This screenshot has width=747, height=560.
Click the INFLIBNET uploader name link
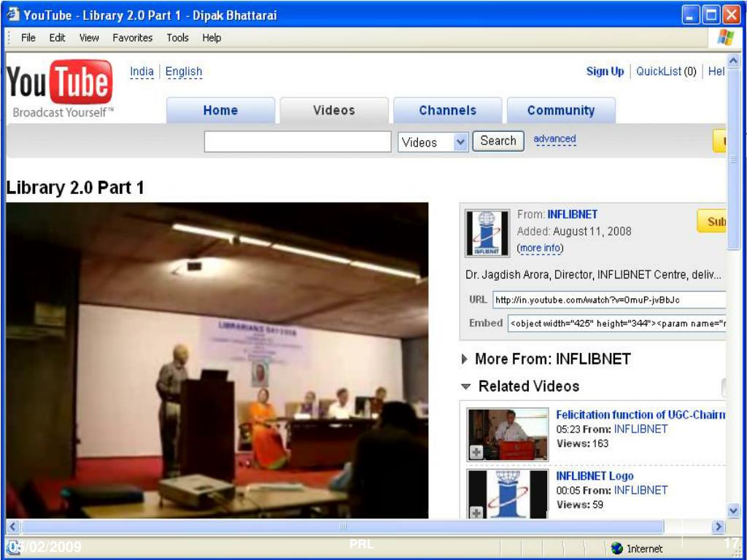click(x=572, y=214)
